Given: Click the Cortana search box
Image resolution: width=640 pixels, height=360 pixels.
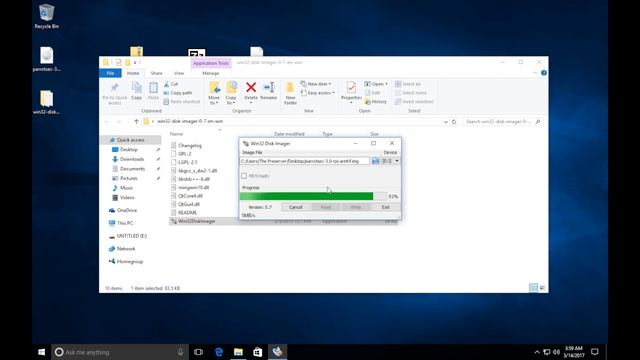Looking at the screenshot, I should pos(120,352).
